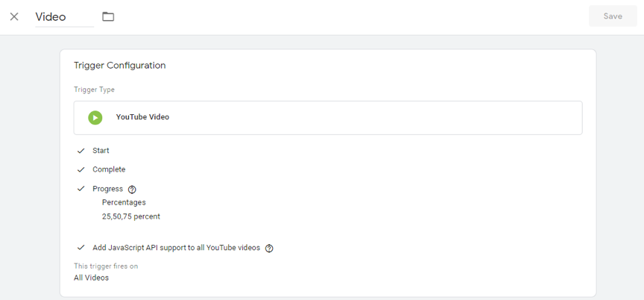Click the green YouTube Video play icon

[95, 117]
